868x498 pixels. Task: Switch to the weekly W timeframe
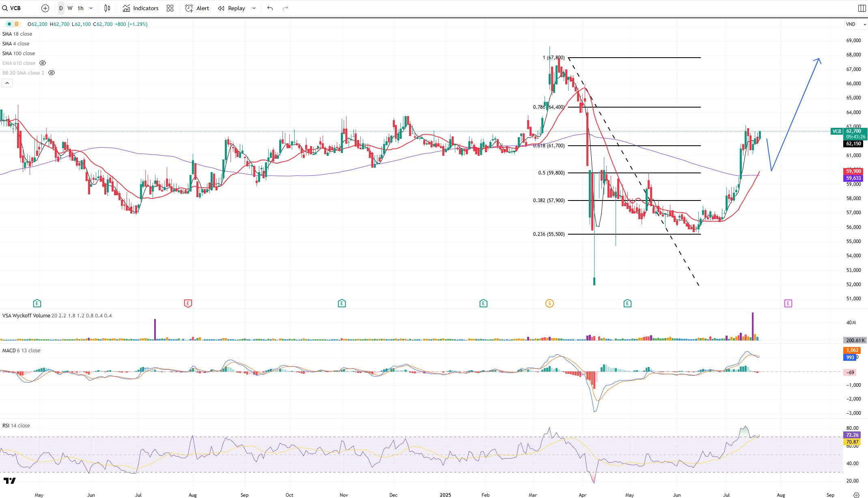pyautogui.click(x=70, y=8)
